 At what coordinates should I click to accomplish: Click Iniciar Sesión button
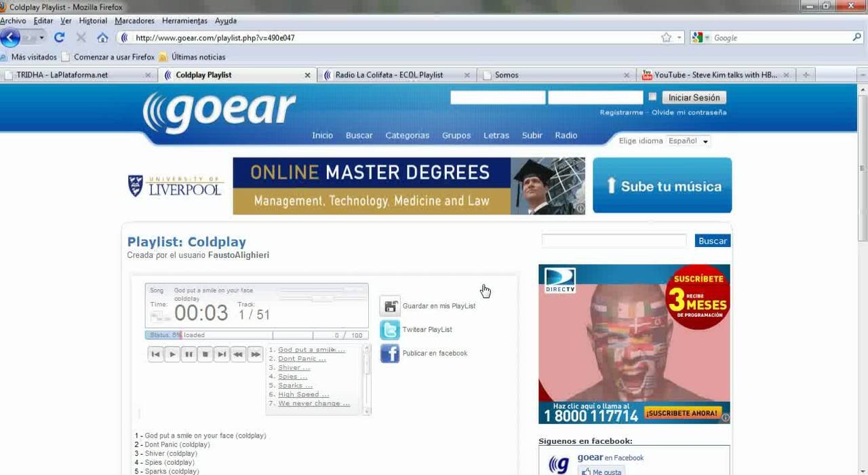pos(694,98)
